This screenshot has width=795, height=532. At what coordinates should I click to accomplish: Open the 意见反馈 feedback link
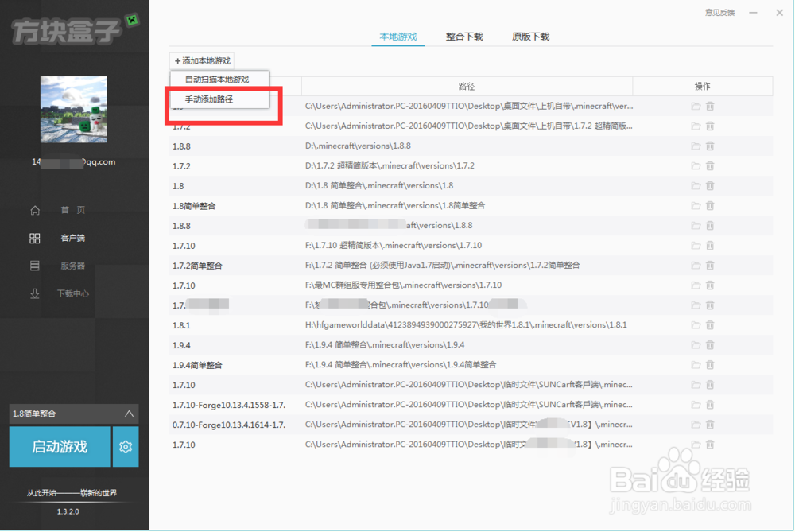coord(719,12)
